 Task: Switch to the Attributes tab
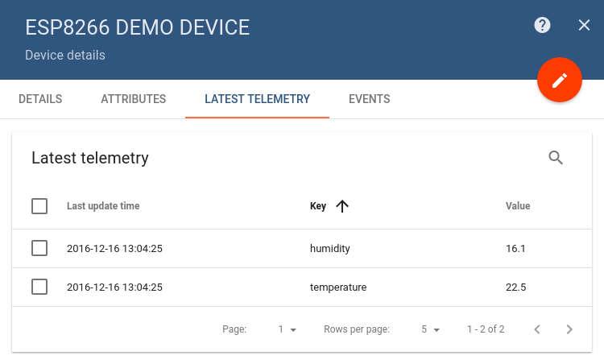[x=133, y=99]
